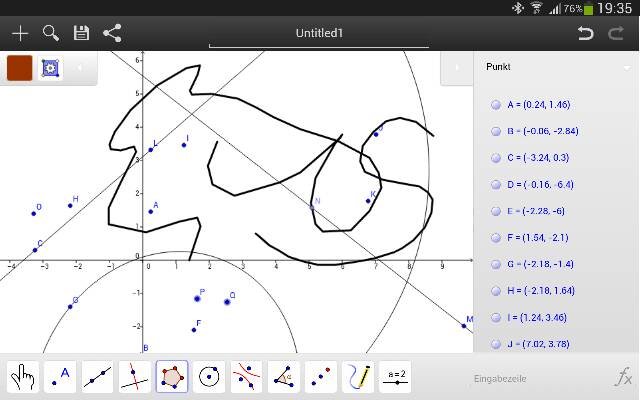Toggle visibility of point F

(496, 238)
